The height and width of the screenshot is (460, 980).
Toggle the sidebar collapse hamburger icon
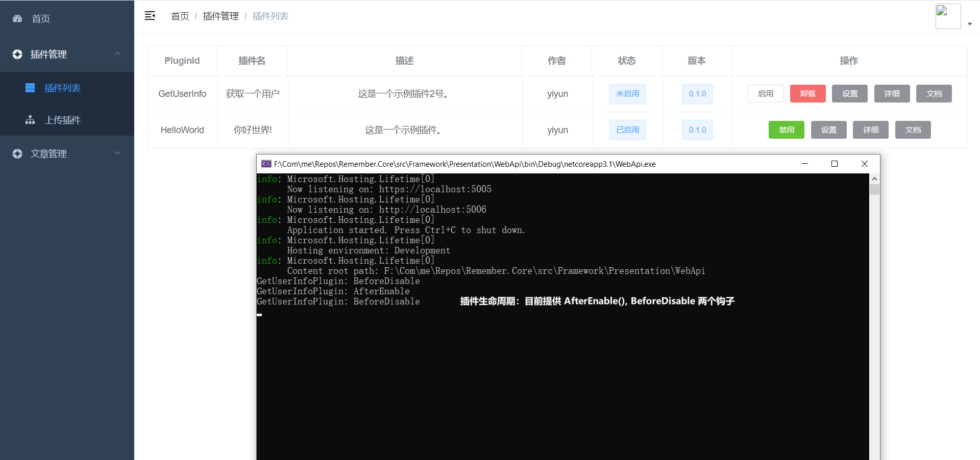[150, 16]
